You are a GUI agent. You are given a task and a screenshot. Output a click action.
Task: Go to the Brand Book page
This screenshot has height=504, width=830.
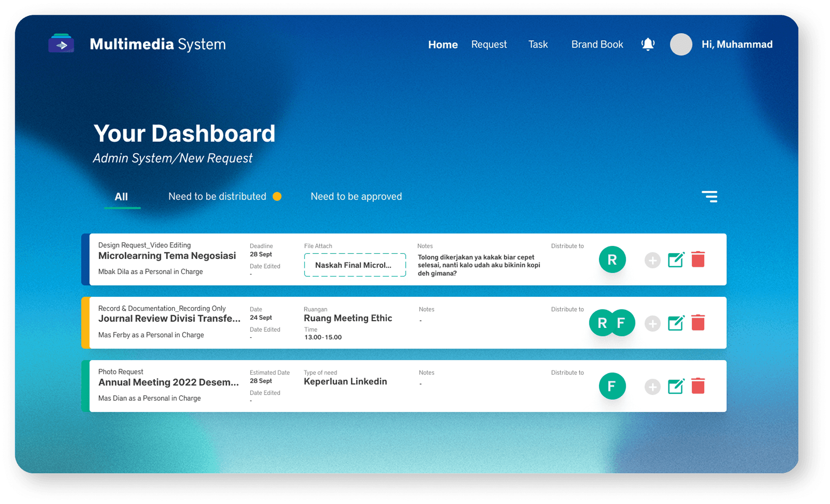click(597, 45)
